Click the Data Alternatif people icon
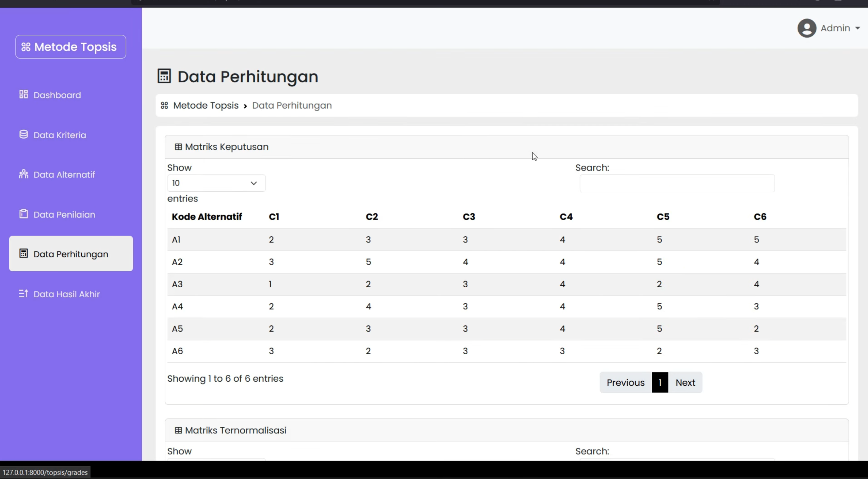This screenshot has height=479, width=868. click(23, 174)
